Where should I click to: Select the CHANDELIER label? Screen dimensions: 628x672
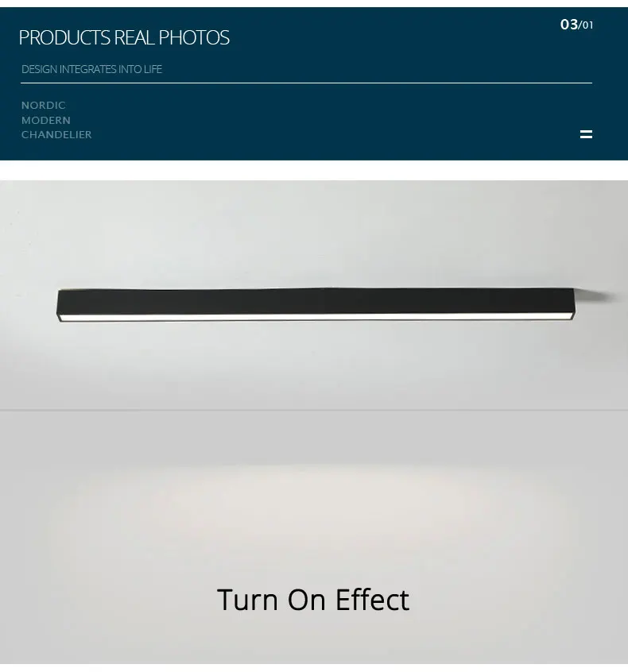coord(56,134)
